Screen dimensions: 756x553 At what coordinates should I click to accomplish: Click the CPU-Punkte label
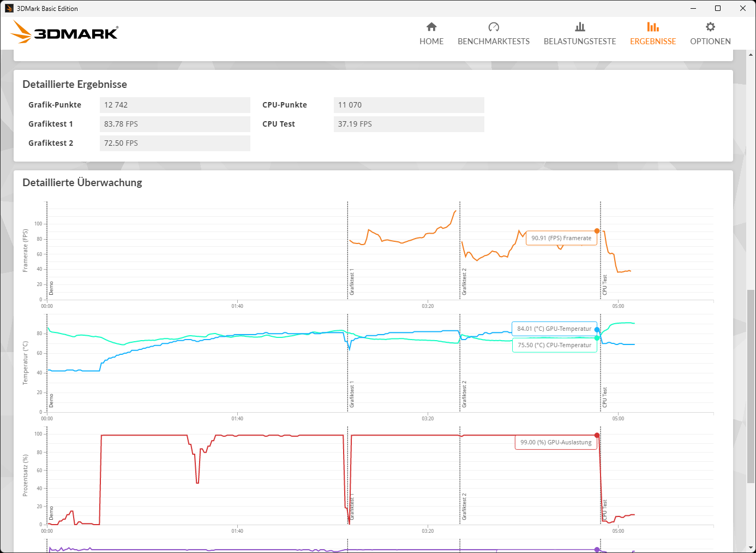(285, 105)
